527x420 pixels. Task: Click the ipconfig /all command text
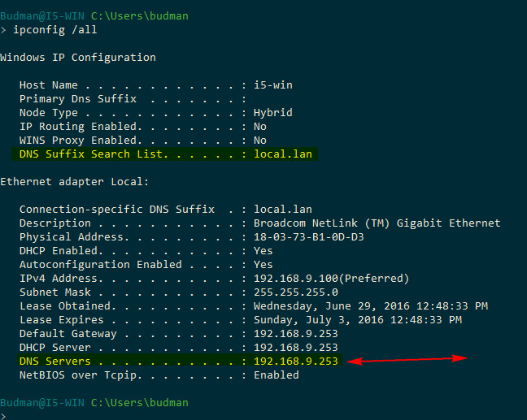55,30
